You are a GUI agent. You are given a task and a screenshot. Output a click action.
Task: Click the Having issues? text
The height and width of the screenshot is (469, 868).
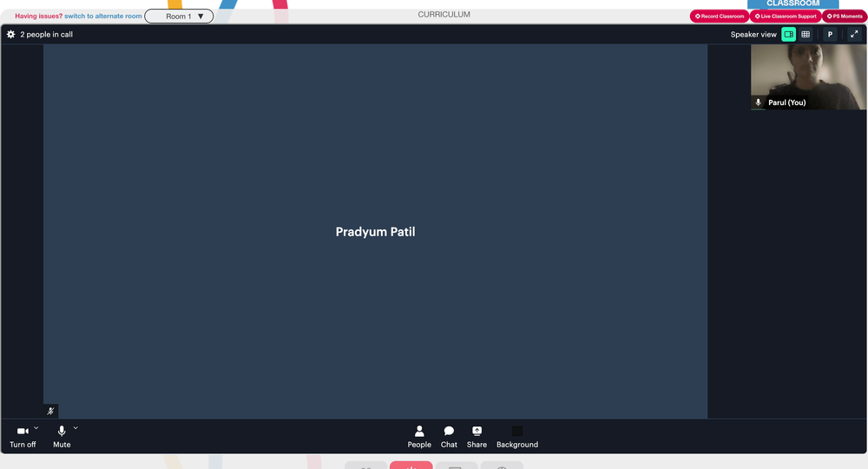click(39, 16)
